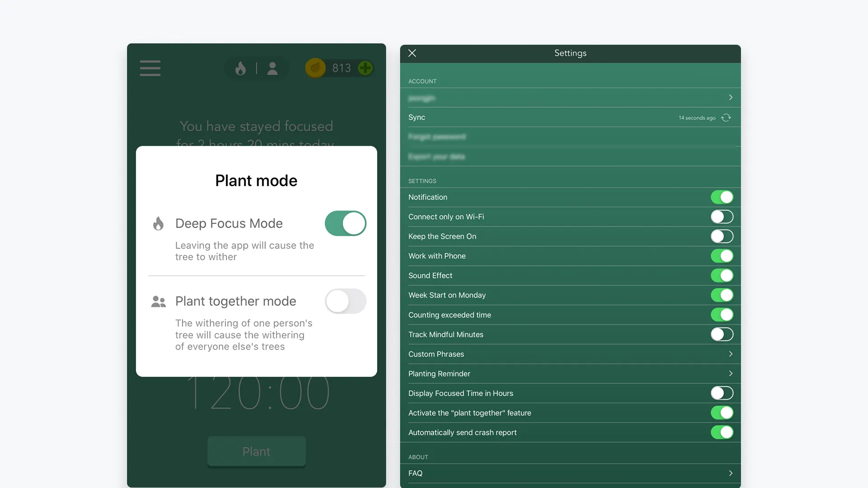Enable Track Mindful Minutes toggle
868x488 pixels.
722,334
